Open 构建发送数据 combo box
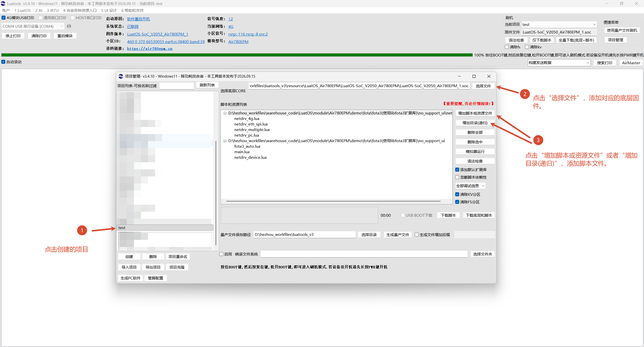The width and height of the screenshot is (644, 347). [559, 62]
